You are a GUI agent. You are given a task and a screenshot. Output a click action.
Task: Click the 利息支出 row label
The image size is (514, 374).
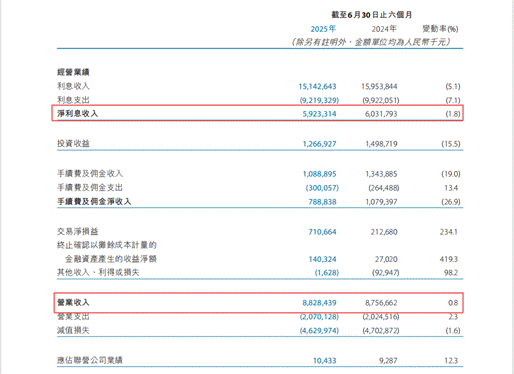[x=73, y=100]
